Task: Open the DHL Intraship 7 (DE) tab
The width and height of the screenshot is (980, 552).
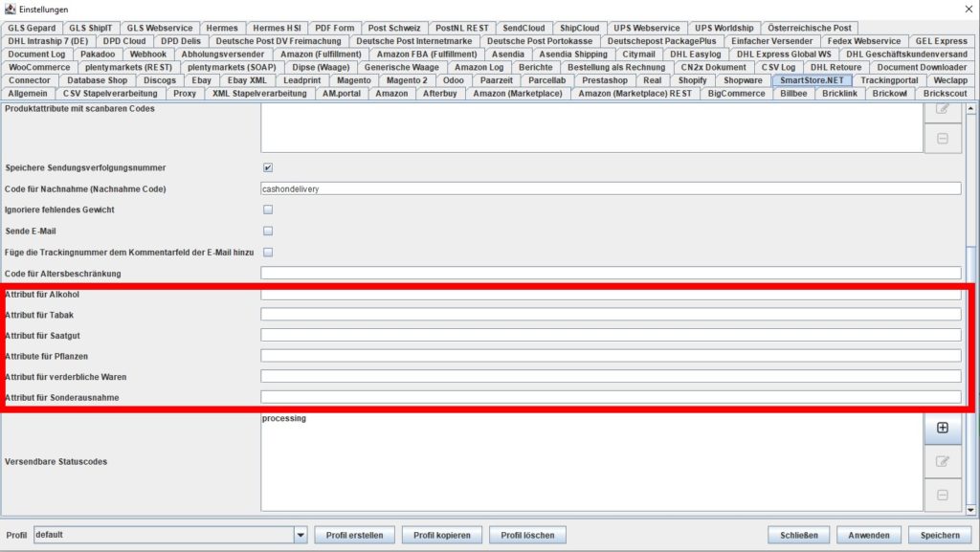Action: (48, 40)
